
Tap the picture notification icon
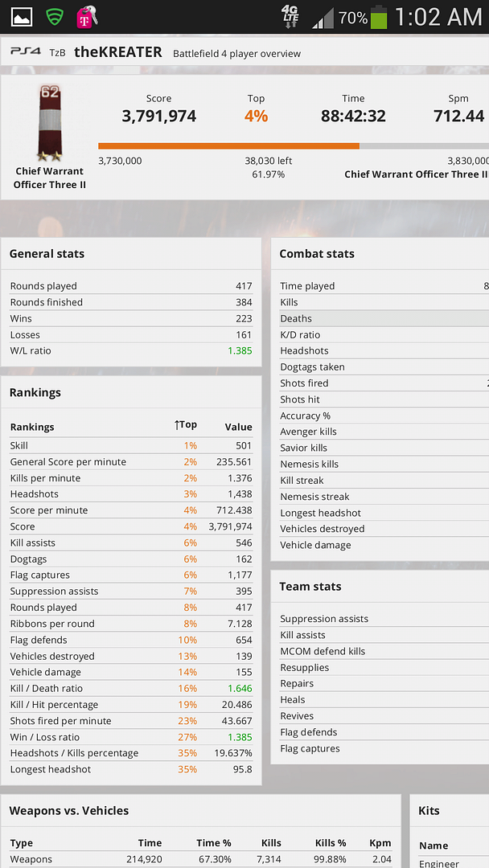point(22,16)
